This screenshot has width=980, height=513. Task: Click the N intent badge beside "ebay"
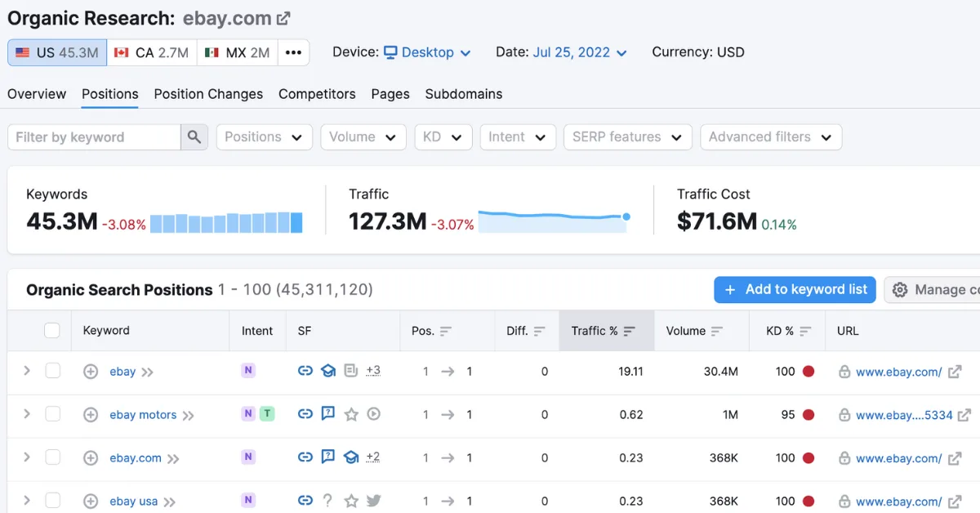(x=247, y=371)
